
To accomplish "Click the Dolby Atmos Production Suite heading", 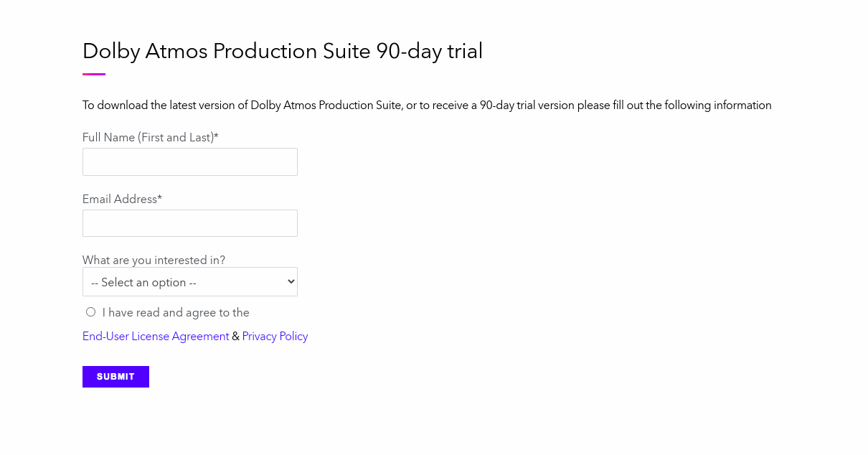I will [x=283, y=51].
